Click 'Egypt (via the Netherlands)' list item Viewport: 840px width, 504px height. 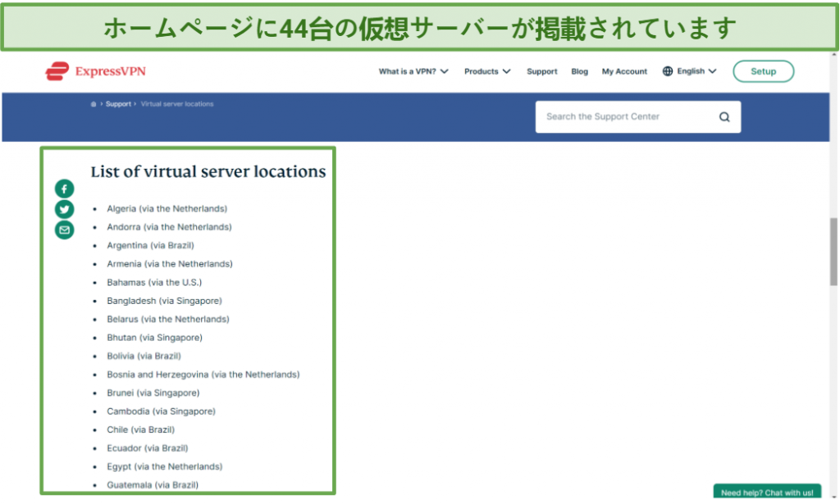(164, 467)
